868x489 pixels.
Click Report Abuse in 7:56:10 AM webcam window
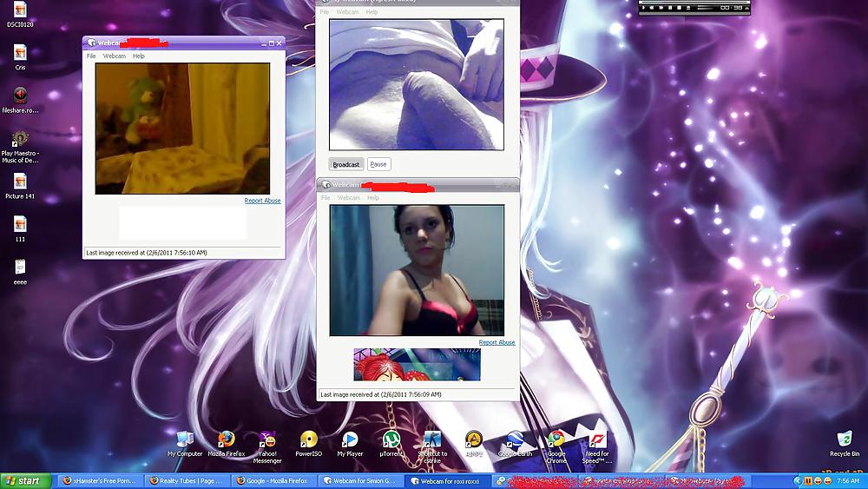(262, 201)
